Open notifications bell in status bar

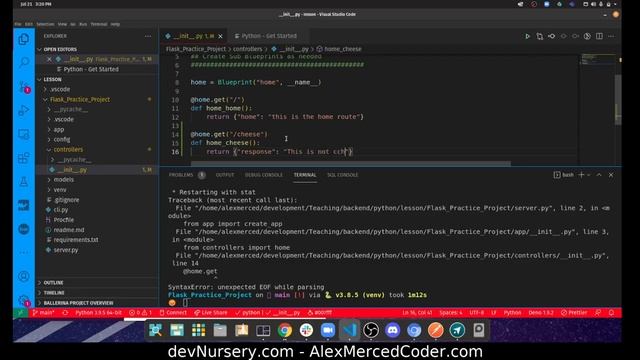611,313
